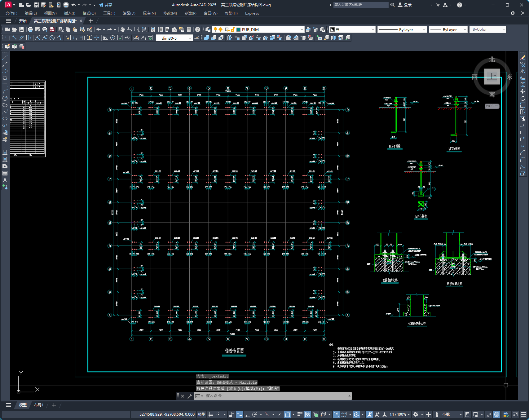Toggle object snap tracking in status bar

click(280, 414)
